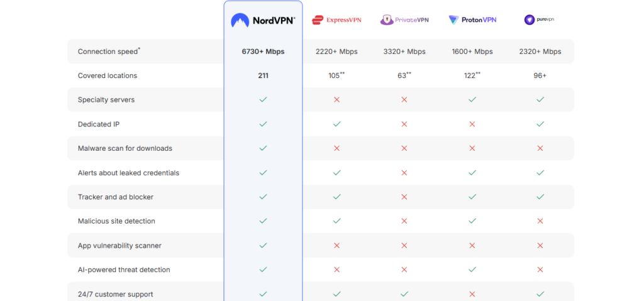Click the PrivateVPN logo
Viewport: 644px width, 301px height.
point(404,20)
